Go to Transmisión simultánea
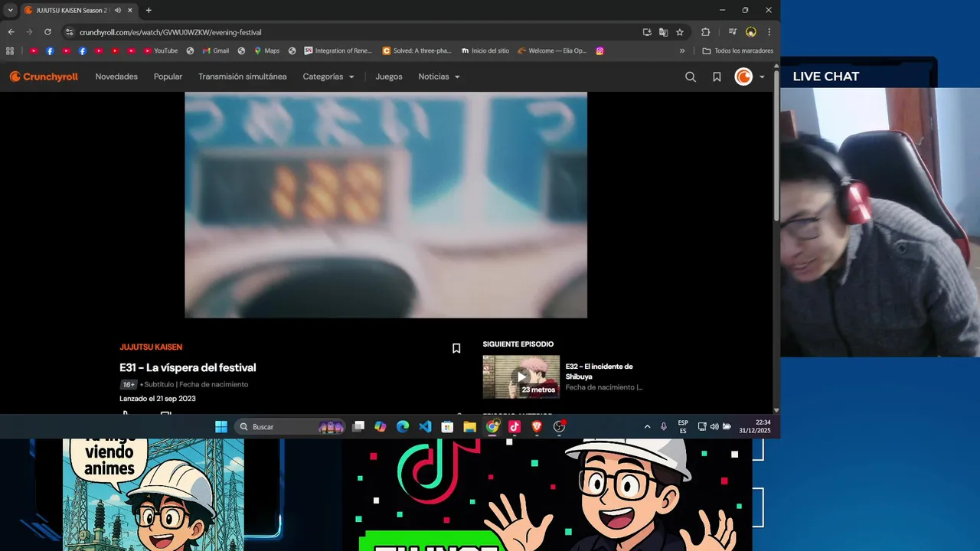 pyautogui.click(x=243, y=77)
